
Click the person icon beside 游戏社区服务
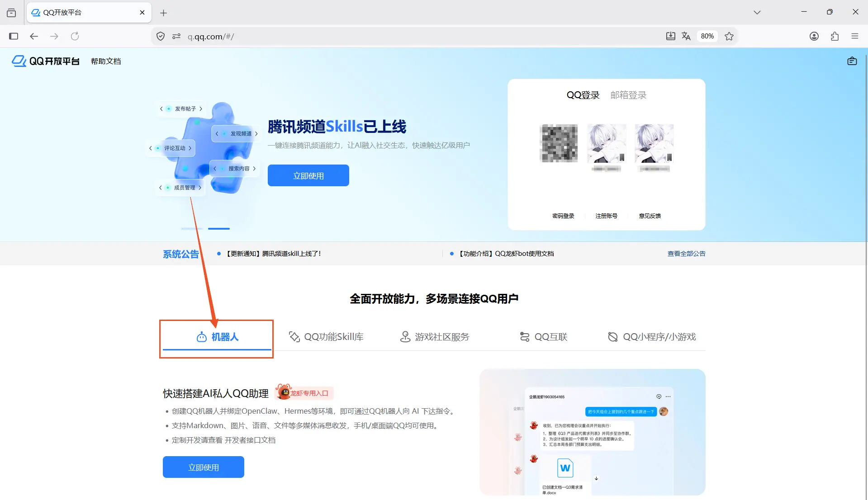click(405, 337)
